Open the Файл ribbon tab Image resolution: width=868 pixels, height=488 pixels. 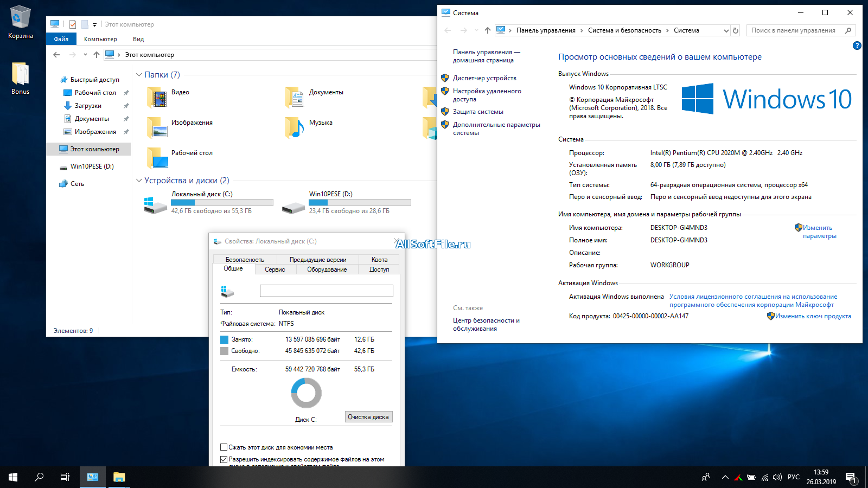[61, 39]
